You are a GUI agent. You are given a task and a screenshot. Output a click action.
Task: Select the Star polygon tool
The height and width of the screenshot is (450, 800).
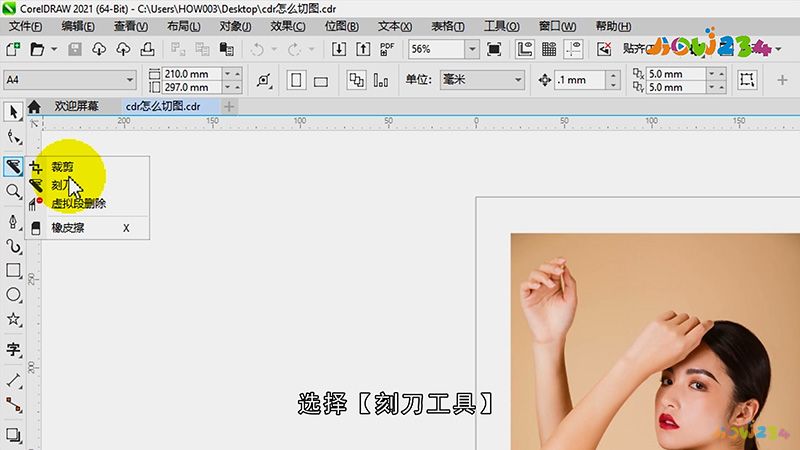13,319
